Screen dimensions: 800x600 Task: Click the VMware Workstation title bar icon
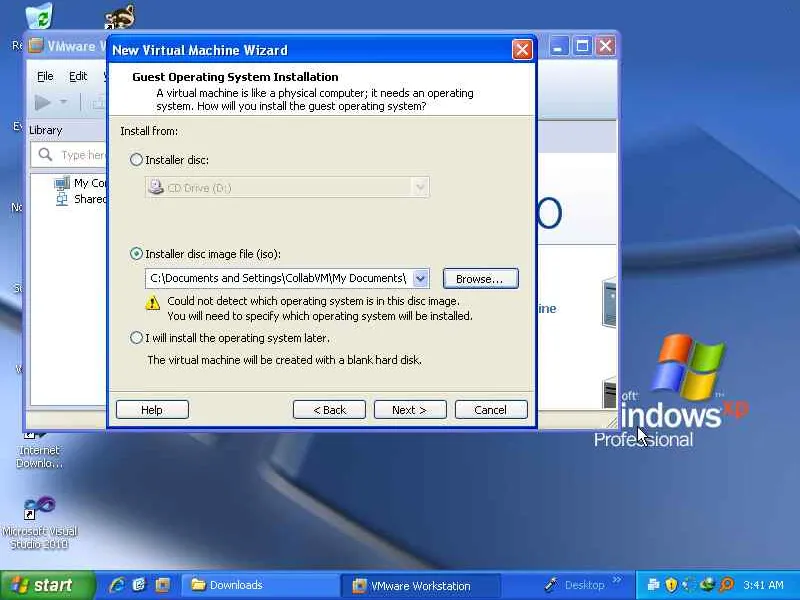(x=36, y=45)
